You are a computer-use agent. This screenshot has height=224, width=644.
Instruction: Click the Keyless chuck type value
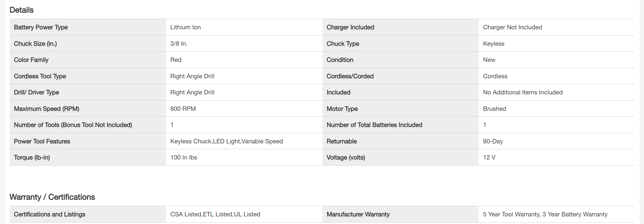tap(493, 44)
